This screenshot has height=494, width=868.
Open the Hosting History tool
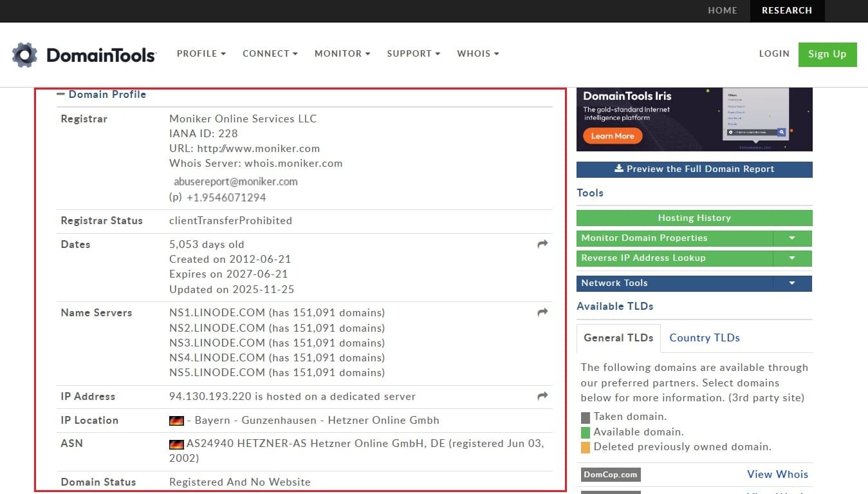[694, 218]
